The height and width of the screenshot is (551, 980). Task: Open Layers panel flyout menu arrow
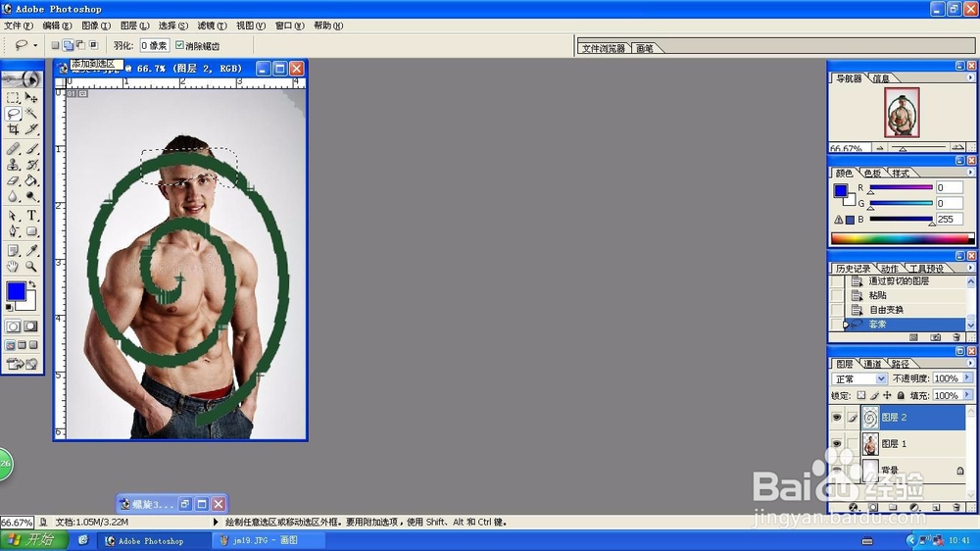970,363
